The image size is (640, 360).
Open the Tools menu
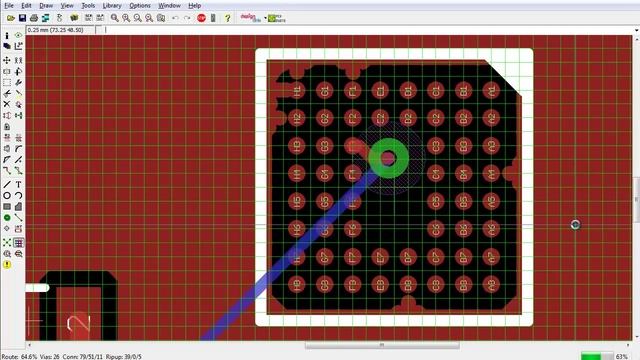point(88,5)
